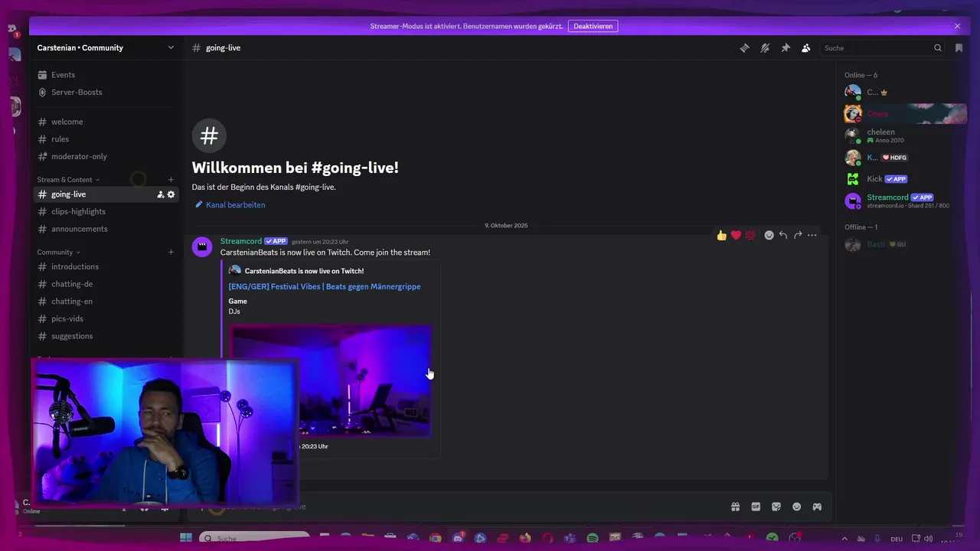Viewport: 980px width, 551px height.
Task: Add channel to Community category
Action: pyautogui.click(x=171, y=253)
